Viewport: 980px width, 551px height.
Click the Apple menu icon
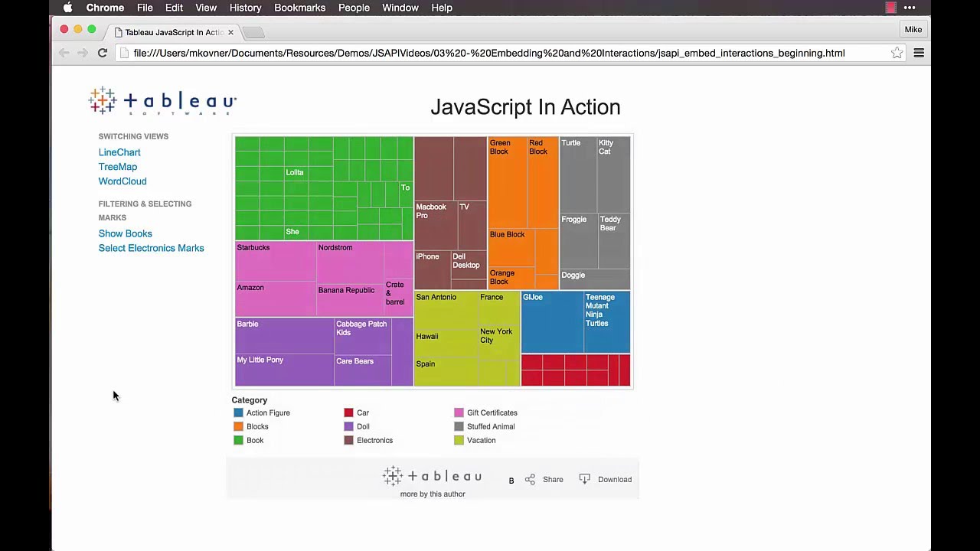pos(67,8)
